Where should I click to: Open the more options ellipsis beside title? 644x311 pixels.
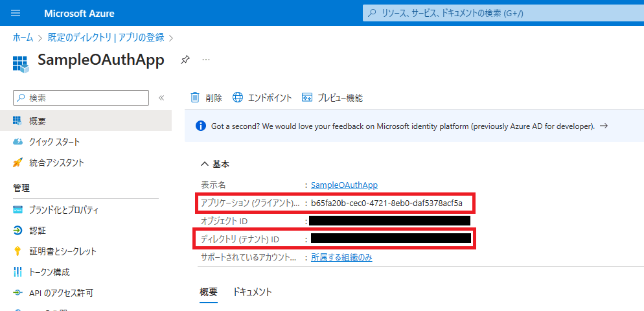(x=206, y=60)
